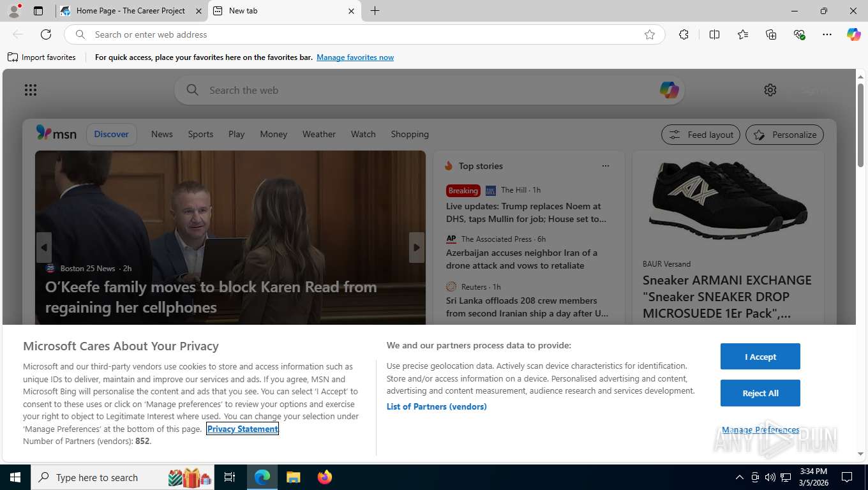Viewport: 868px width, 490px height.
Task: Open the Play tab
Action: pyautogui.click(x=237, y=134)
